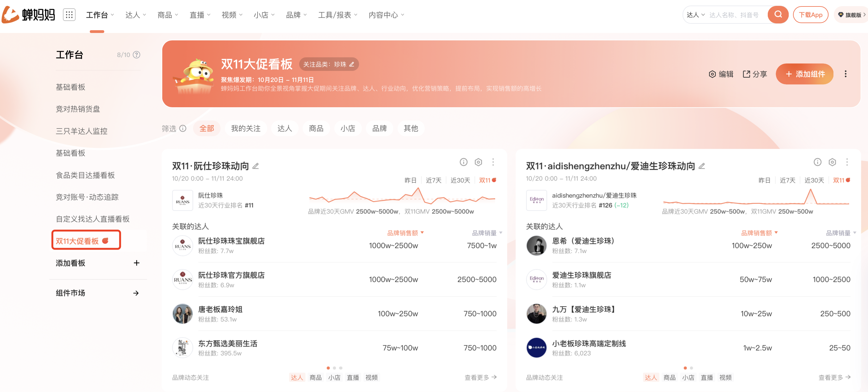This screenshot has width=868, height=392.
Task: Click the arrow next to 组件市场
Action: pos(136,293)
